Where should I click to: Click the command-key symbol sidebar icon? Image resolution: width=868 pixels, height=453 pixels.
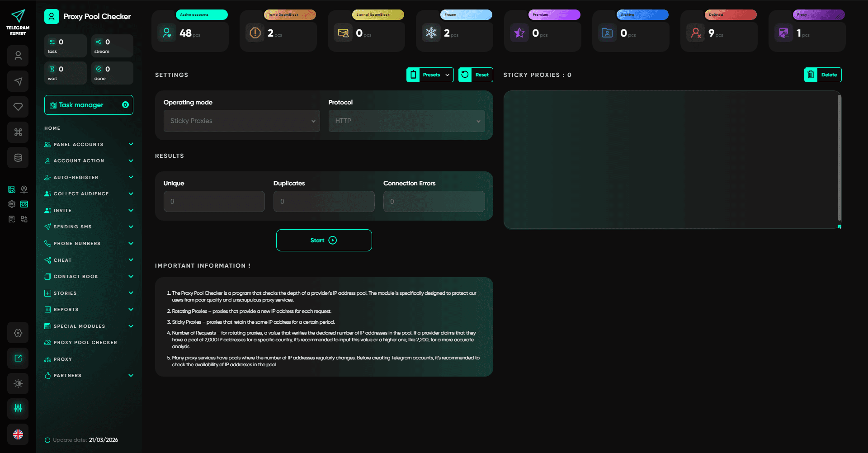18,132
